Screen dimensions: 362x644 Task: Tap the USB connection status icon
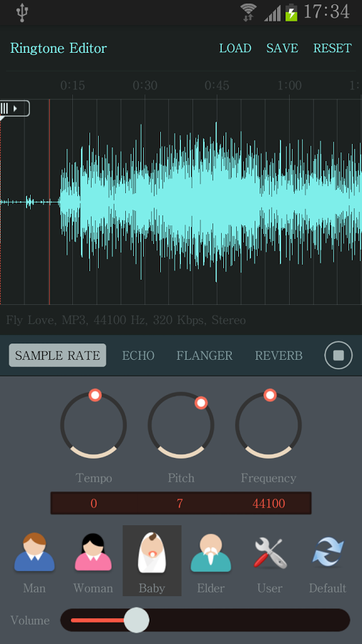pyautogui.click(x=21, y=12)
